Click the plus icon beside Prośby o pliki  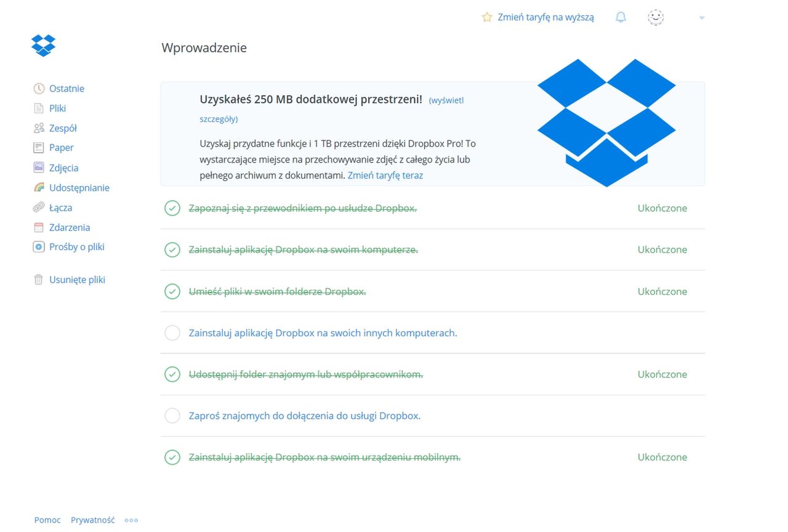click(39, 247)
